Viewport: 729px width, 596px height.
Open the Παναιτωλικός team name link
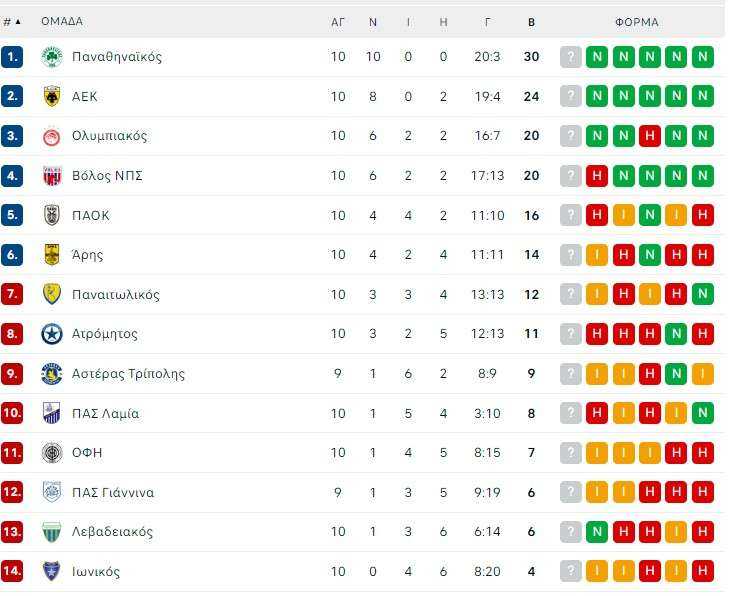(x=116, y=295)
